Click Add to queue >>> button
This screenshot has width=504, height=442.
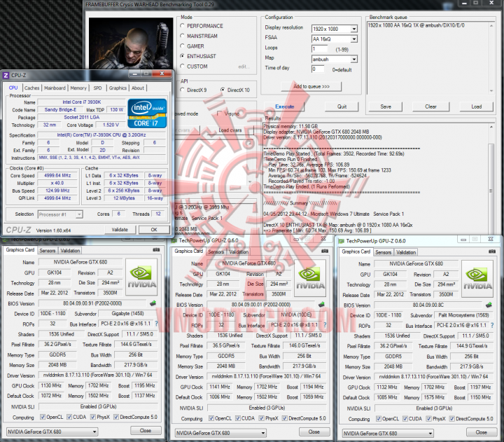(311, 87)
